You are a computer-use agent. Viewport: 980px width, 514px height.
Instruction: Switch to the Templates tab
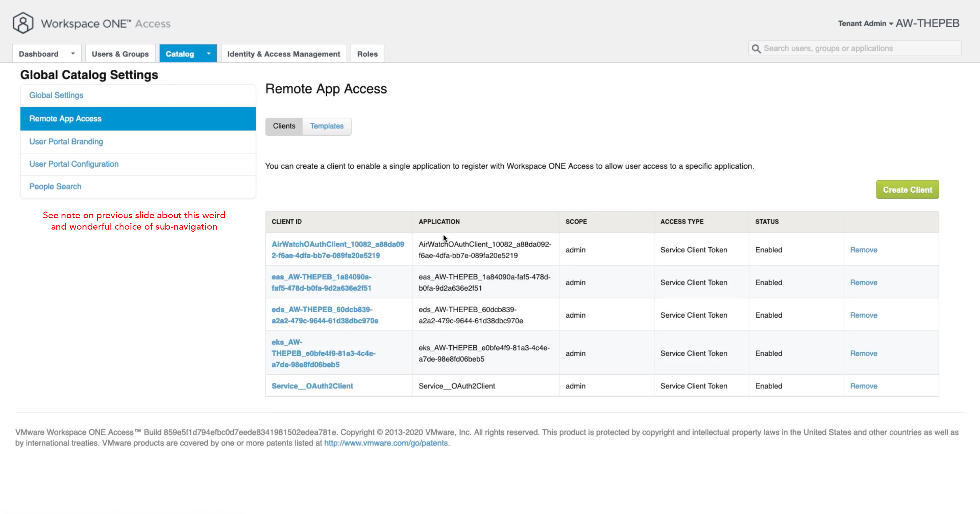click(326, 126)
